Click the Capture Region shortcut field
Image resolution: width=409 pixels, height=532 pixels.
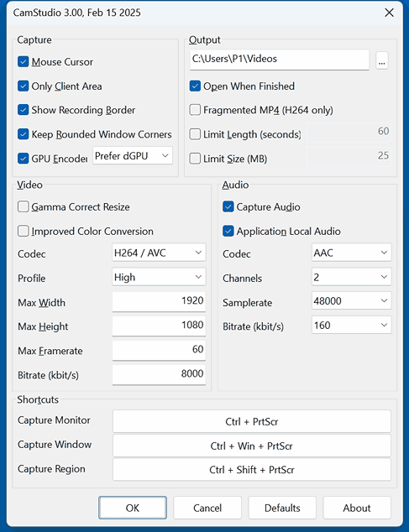252,470
